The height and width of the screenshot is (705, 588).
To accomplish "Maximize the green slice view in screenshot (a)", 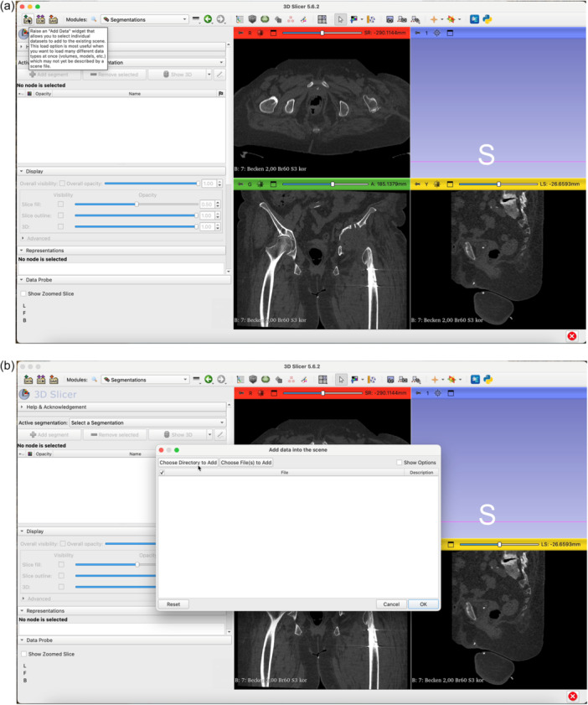I will click(x=273, y=184).
